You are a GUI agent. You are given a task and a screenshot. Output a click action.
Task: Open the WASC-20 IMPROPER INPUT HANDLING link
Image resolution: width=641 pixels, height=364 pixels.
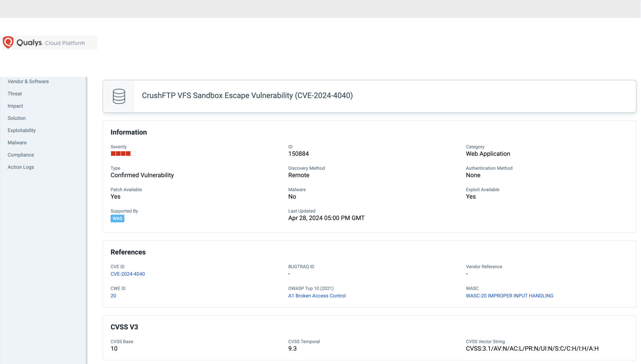510,296
